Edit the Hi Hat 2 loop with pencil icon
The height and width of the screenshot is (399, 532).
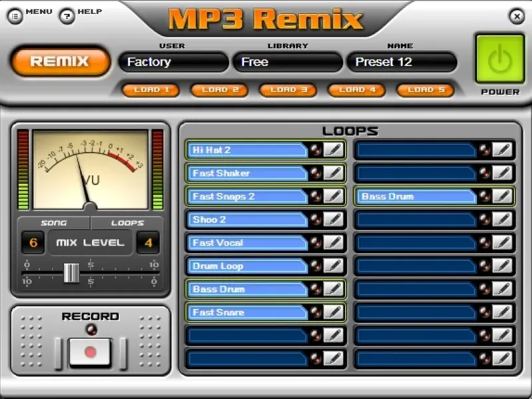tap(334, 150)
